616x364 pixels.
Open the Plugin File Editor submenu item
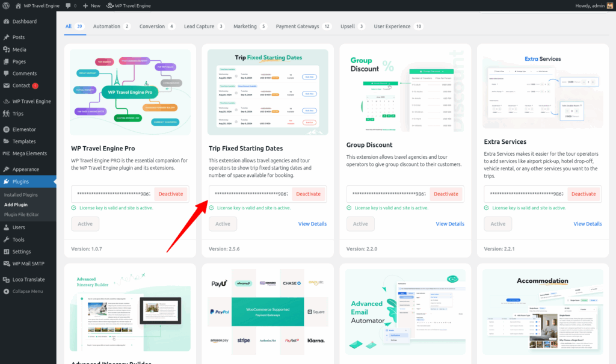point(22,215)
